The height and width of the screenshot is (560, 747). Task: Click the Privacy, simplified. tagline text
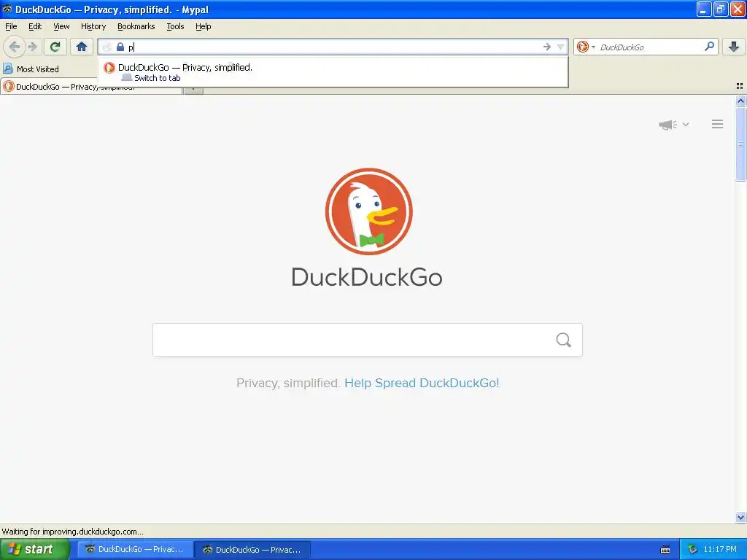point(287,383)
